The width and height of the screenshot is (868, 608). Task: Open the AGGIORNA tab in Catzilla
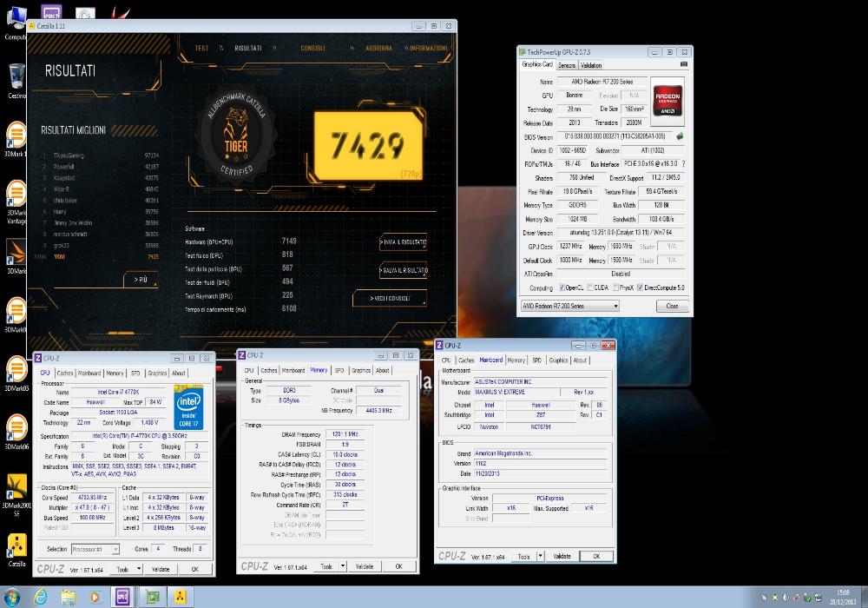pyautogui.click(x=378, y=48)
